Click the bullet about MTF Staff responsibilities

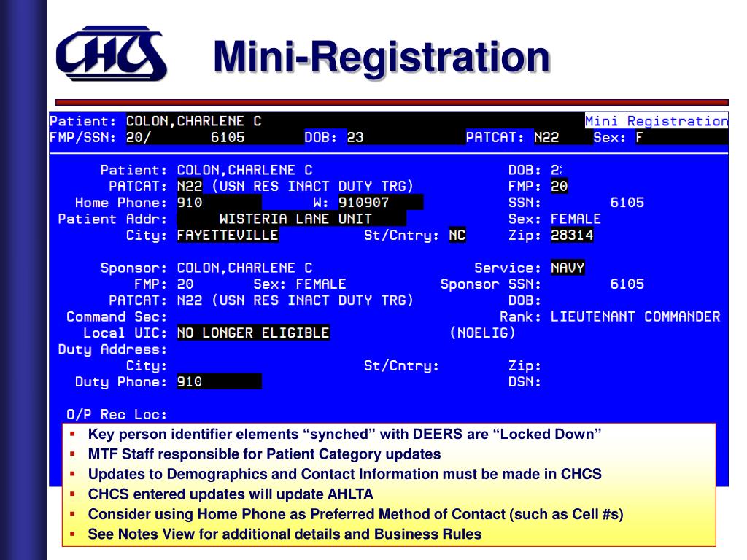(264, 454)
